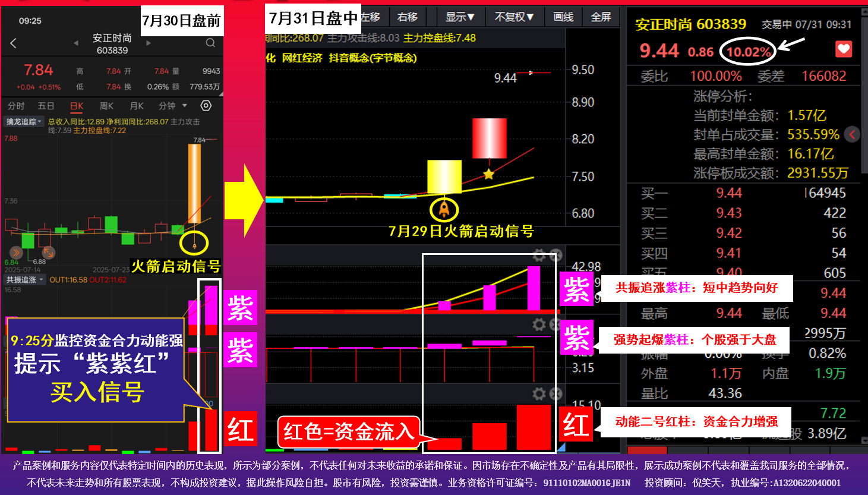
Task: Open the 擒龙追踪 indicator dropdown
Action: point(24,122)
